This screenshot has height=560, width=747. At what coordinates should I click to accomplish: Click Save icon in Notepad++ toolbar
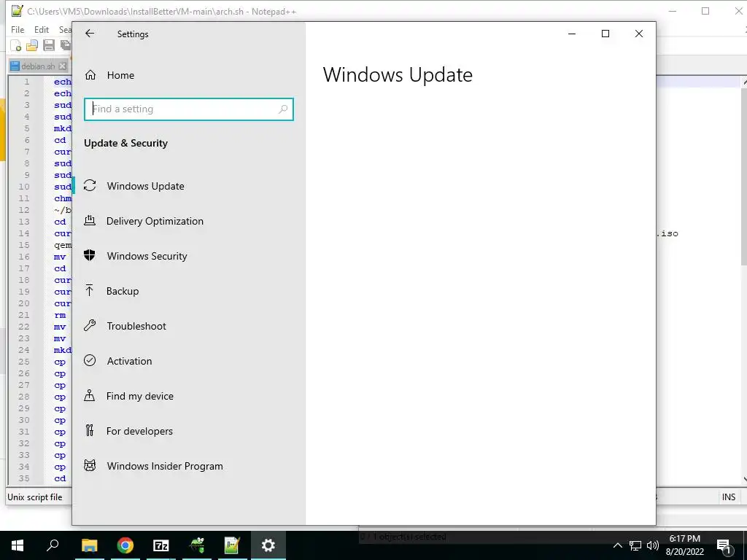point(49,45)
